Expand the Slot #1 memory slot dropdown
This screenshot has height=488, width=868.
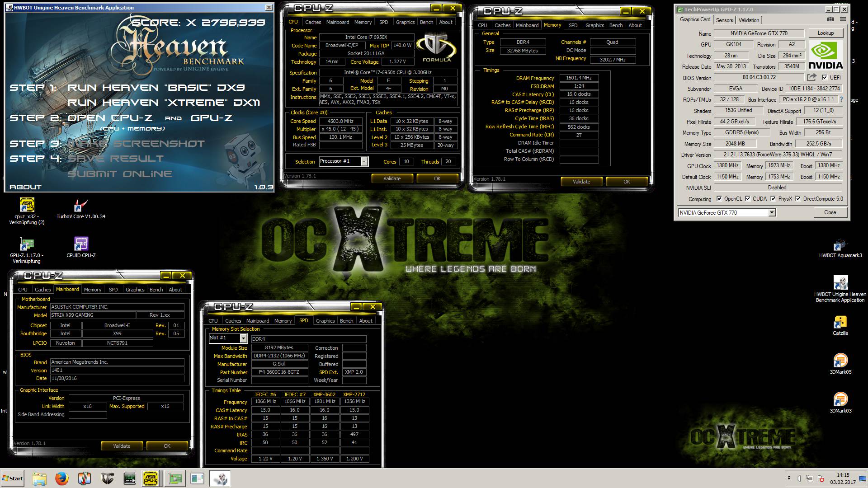coord(243,338)
